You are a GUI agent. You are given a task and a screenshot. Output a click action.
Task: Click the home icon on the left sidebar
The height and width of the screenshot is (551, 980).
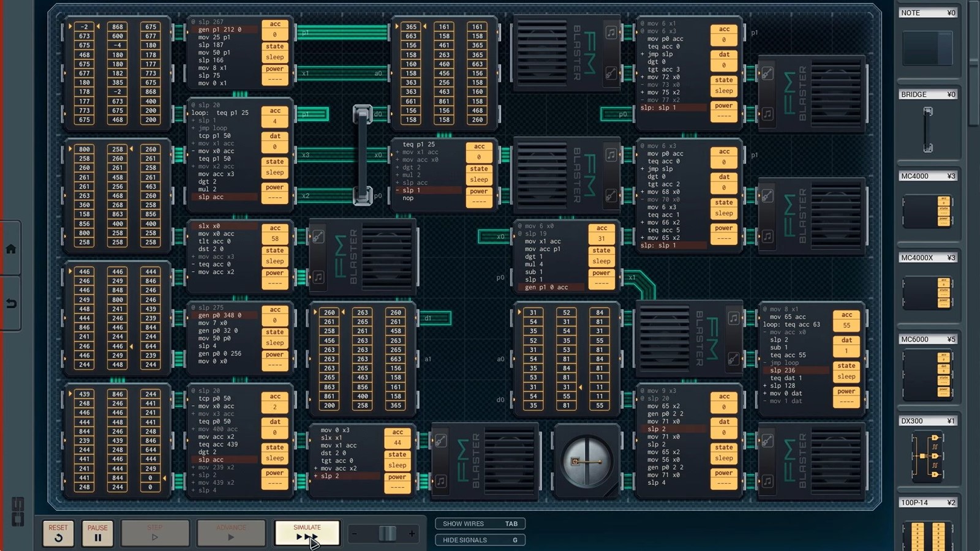tap(11, 249)
